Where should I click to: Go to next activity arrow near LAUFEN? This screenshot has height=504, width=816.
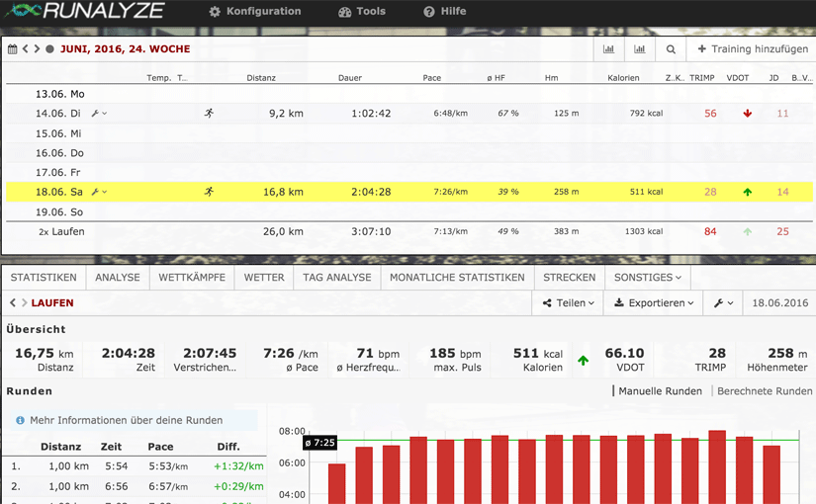tap(24, 302)
